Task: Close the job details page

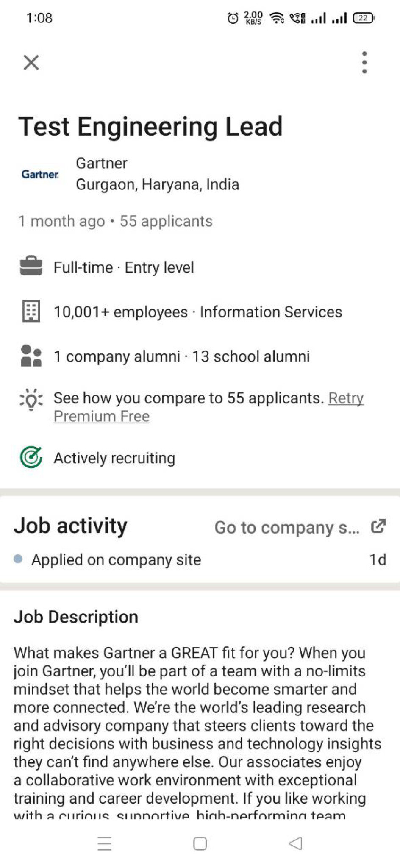Action: coord(31,62)
